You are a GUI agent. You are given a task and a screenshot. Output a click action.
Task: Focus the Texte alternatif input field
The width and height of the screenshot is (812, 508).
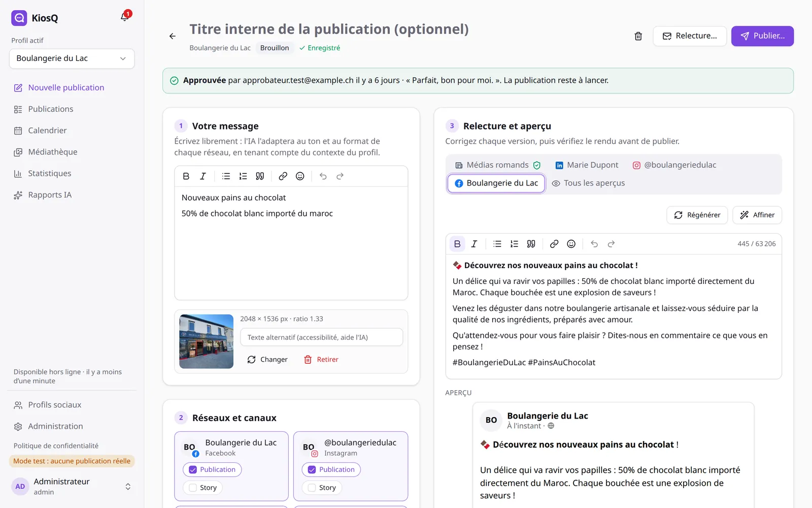[321, 337]
